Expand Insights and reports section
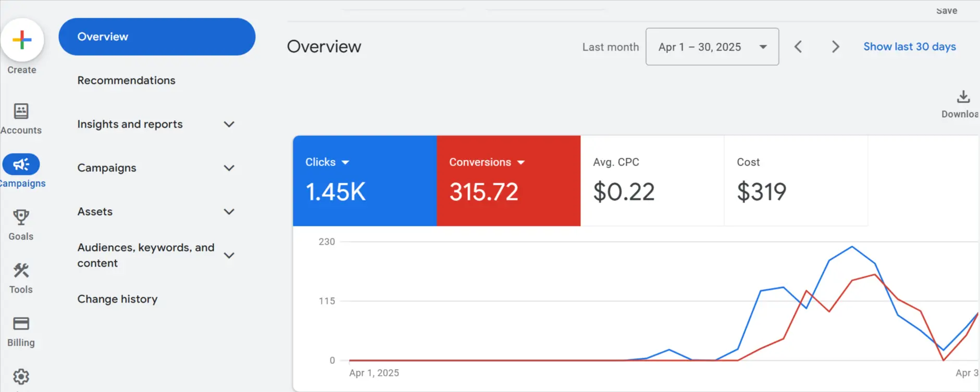Image resolution: width=980 pixels, height=392 pixels. (x=229, y=124)
